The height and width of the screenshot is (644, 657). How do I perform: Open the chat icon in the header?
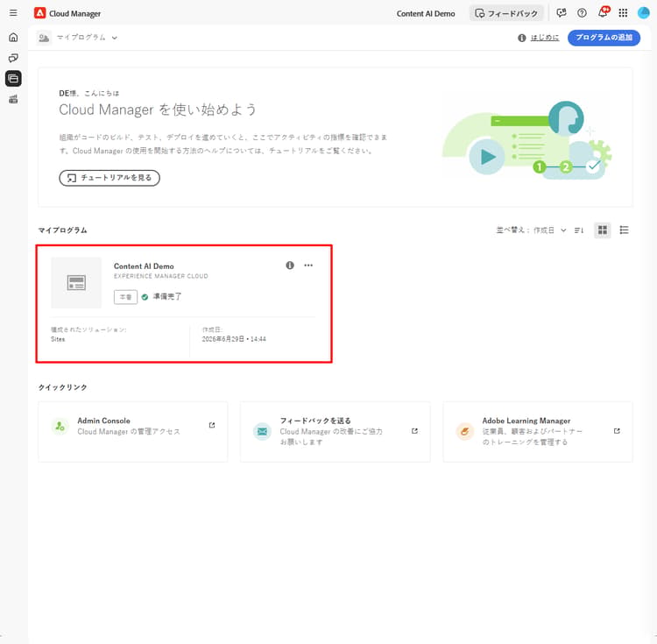pos(562,13)
